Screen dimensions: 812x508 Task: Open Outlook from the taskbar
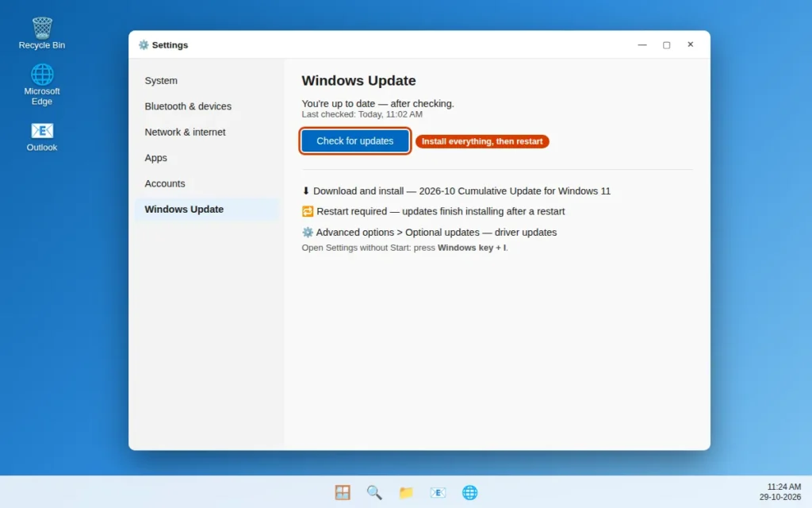438,492
